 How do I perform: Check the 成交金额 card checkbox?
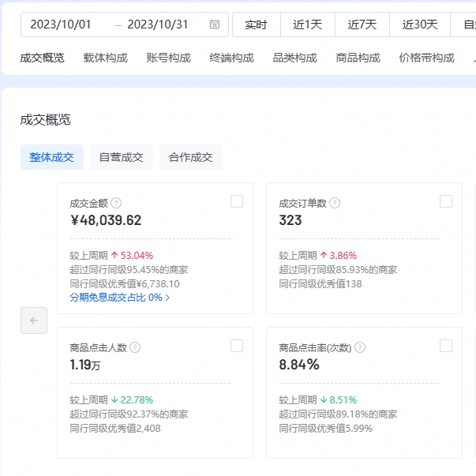point(237,201)
